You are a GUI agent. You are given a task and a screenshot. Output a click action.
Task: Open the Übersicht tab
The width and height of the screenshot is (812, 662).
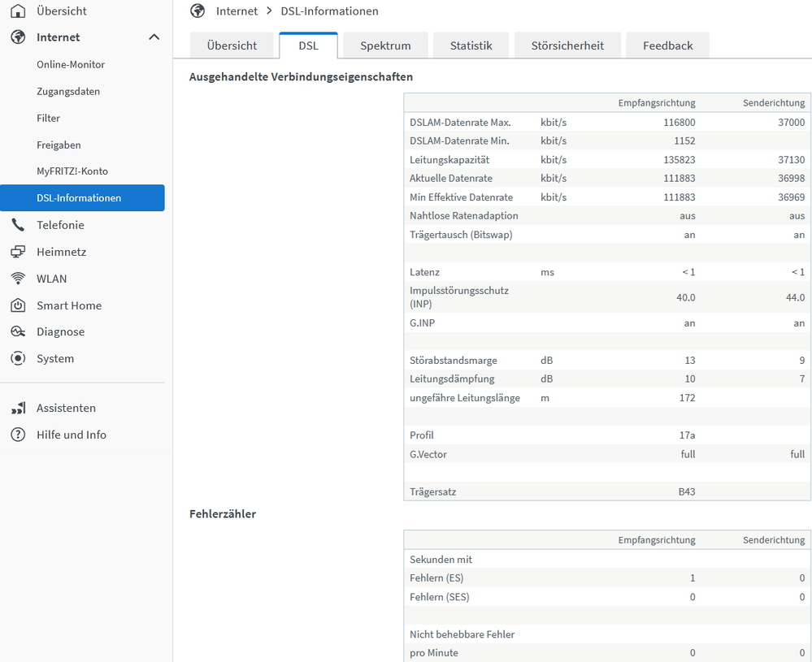[232, 45]
